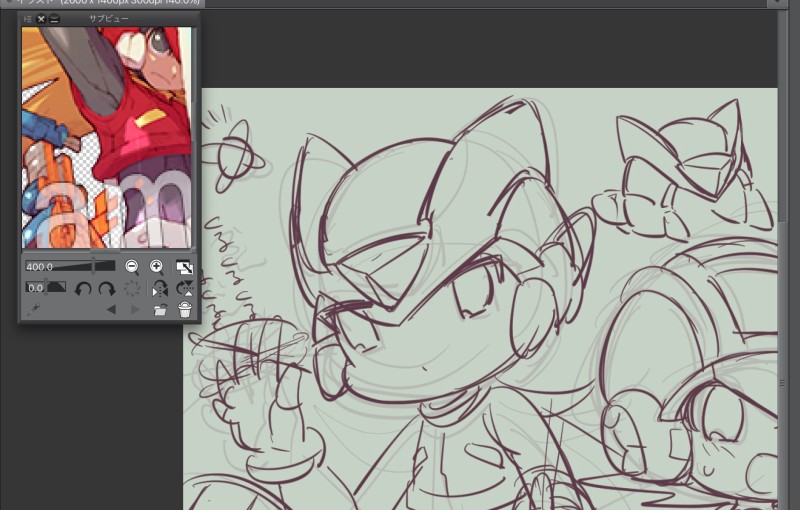
Task: Zoom out in the Sub View panel
Action: pos(132,267)
